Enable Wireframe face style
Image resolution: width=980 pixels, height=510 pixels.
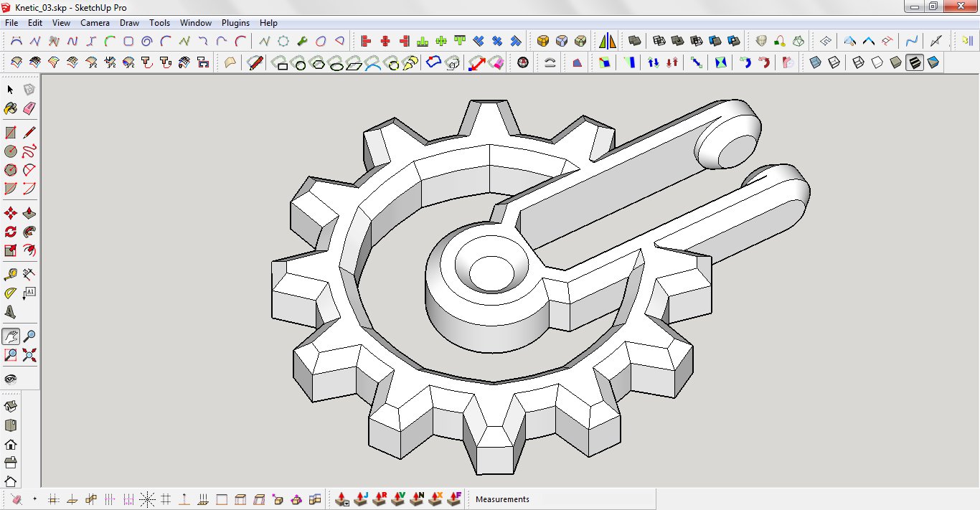click(858, 63)
